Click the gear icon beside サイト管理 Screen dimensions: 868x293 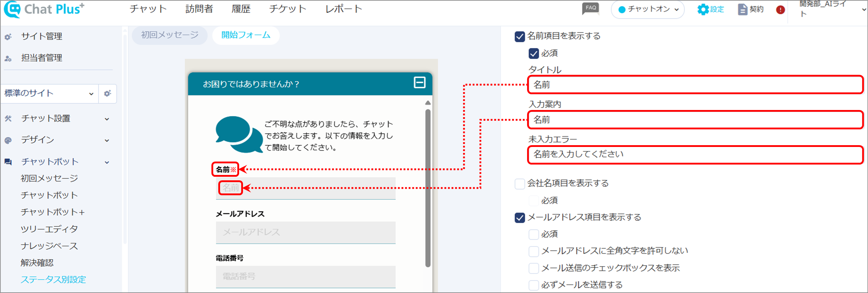point(8,37)
